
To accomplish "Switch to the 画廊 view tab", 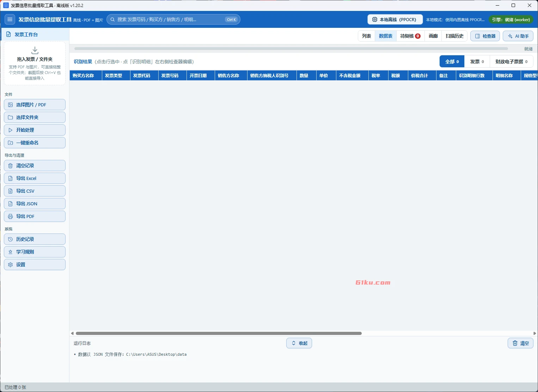I will (433, 36).
